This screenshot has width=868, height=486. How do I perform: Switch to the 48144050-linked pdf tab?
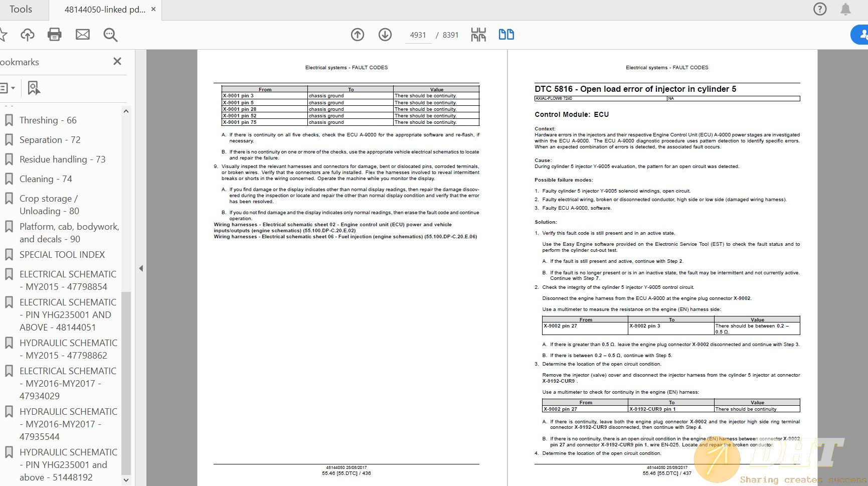coord(105,10)
